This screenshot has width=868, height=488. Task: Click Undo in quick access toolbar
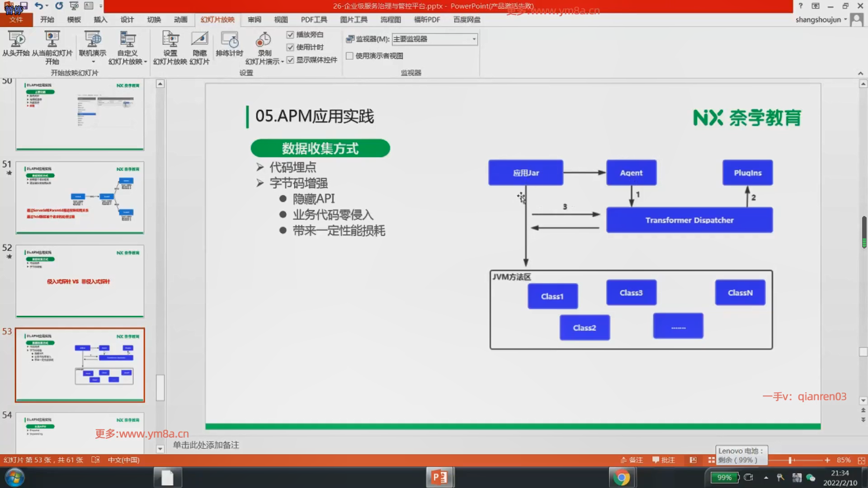pyautogui.click(x=39, y=6)
